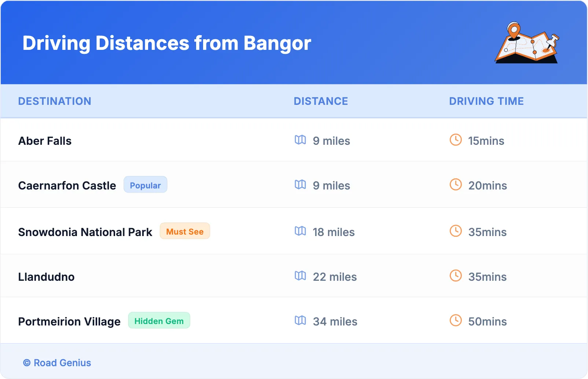Click the map illustration icon in header

point(527,43)
